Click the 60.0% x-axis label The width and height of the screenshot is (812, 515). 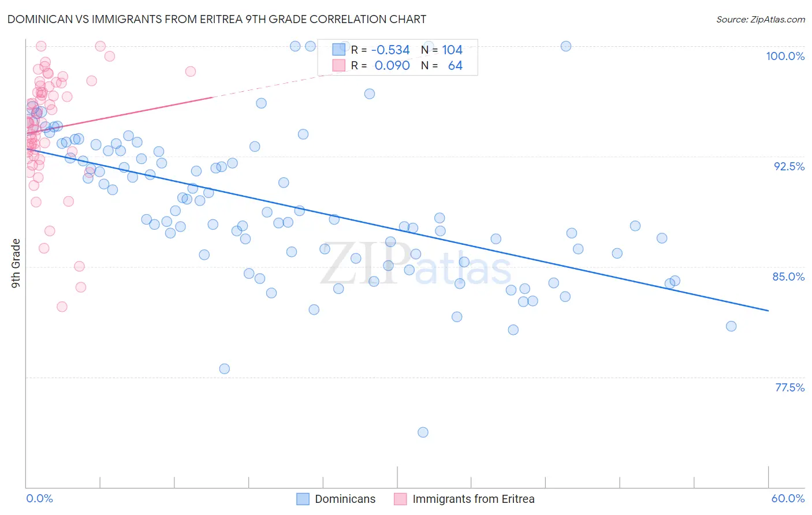point(788,498)
